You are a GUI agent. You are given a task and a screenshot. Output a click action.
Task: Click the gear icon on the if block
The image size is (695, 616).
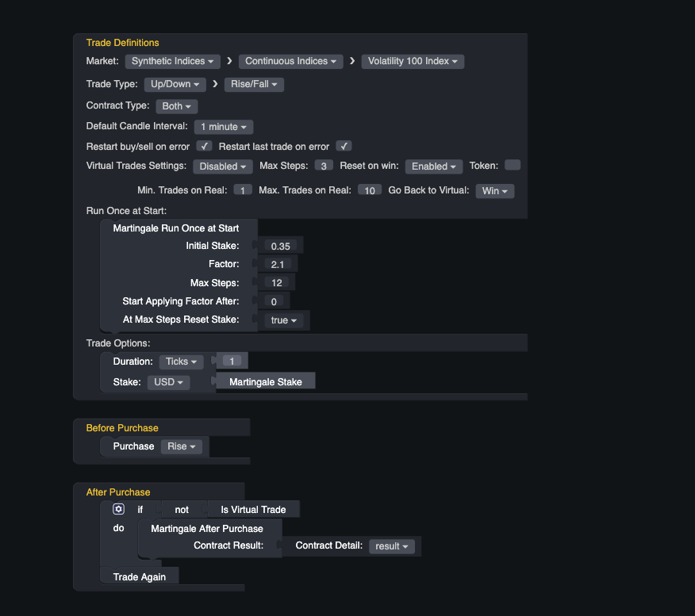coord(117,508)
